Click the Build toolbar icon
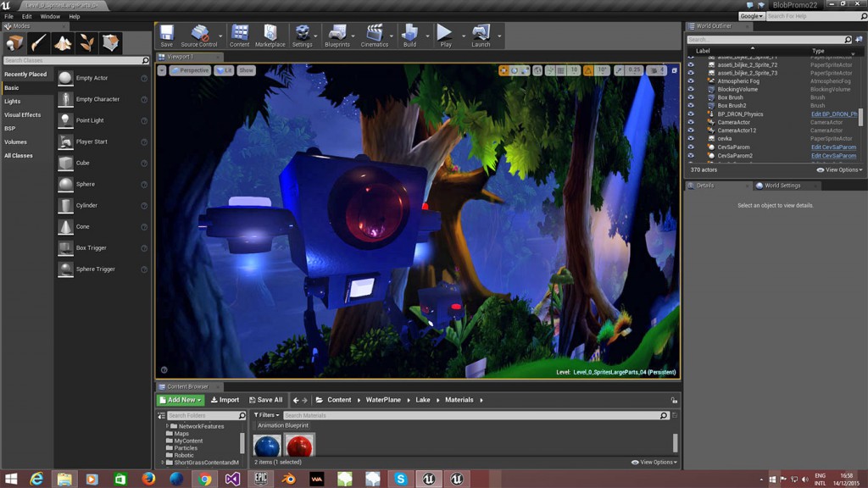 coord(409,36)
